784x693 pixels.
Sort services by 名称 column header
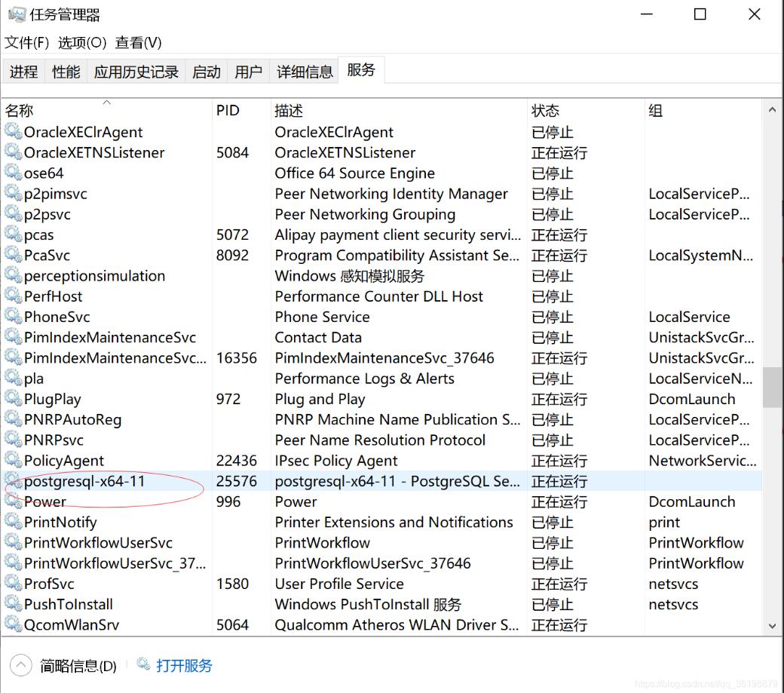coord(20,111)
